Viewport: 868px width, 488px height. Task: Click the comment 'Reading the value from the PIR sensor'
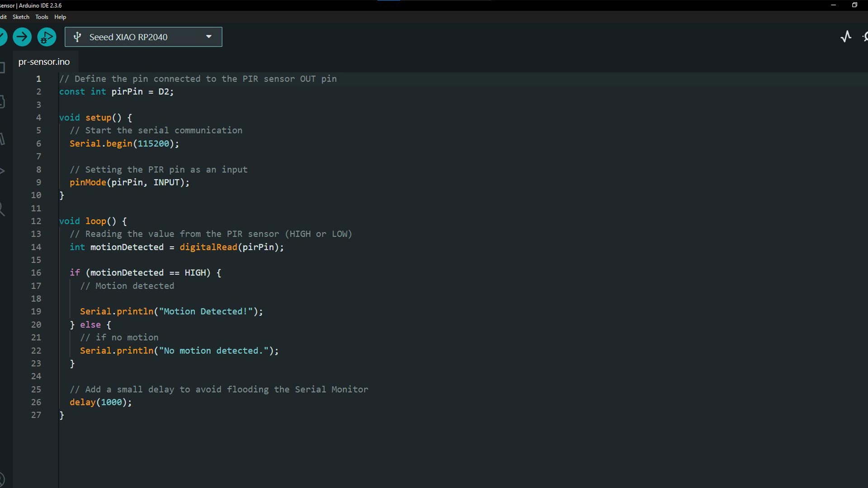click(x=182, y=234)
